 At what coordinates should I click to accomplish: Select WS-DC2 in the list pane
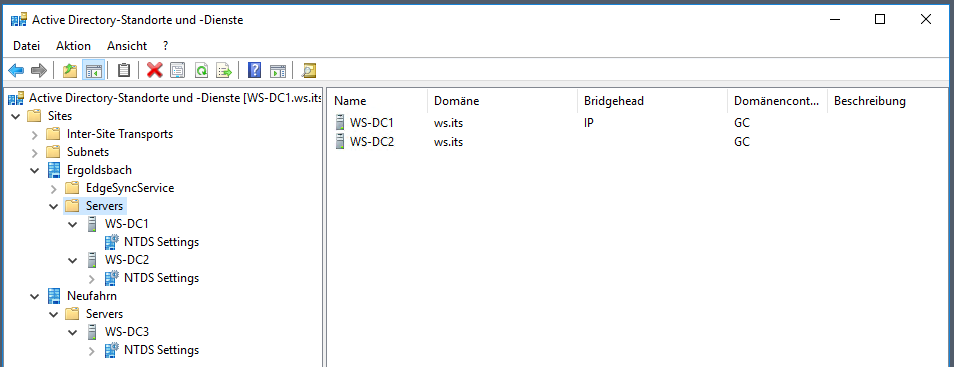[x=372, y=142]
